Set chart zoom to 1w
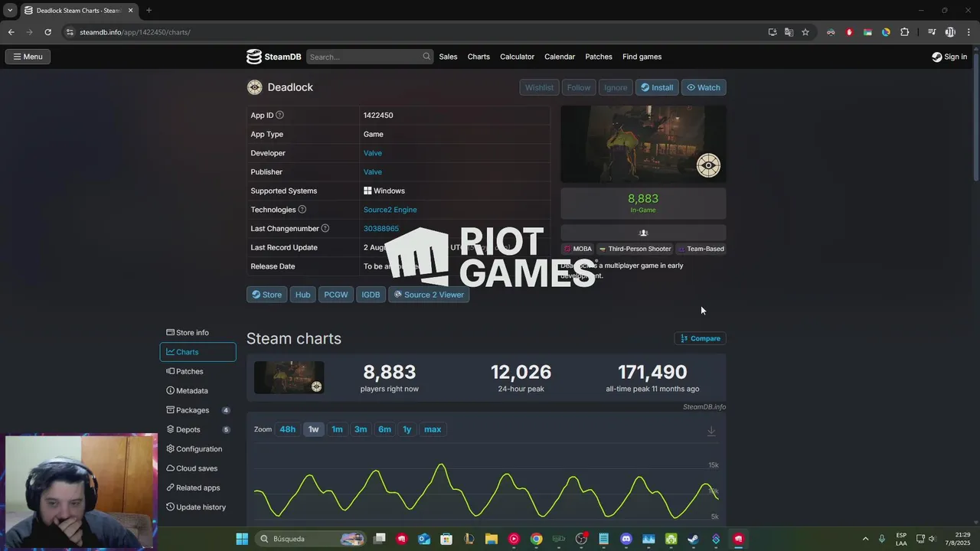This screenshot has height=551, width=980. click(313, 429)
